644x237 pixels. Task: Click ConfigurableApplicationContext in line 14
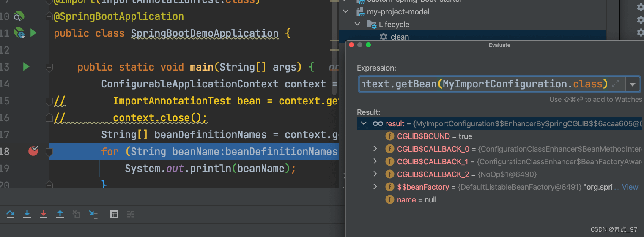point(190,84)
